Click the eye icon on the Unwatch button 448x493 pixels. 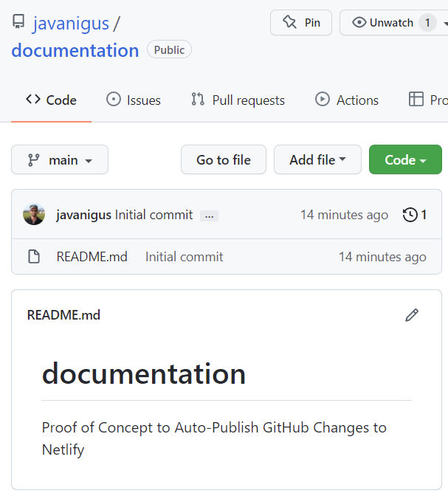(359, 22)
